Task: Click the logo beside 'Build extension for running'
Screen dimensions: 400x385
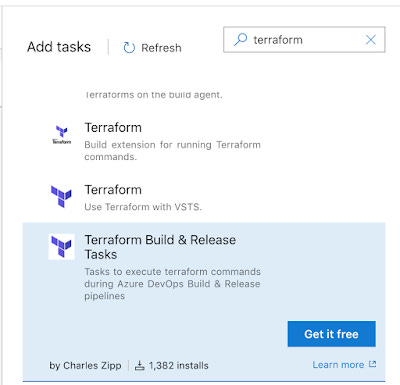Action: tap(62, 134)
